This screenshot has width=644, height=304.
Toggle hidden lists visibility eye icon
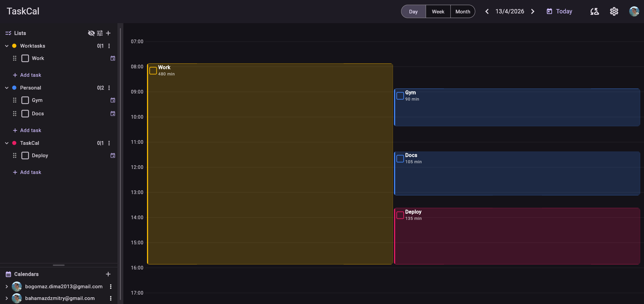click(91, 33)
